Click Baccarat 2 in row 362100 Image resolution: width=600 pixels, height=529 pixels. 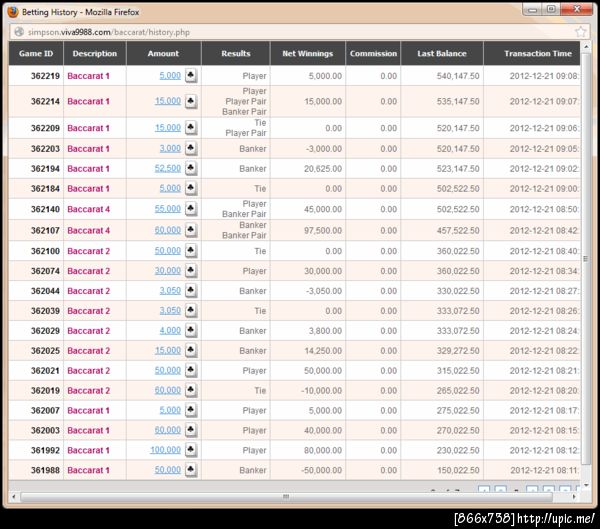pyautogui.click(x=88, y=251)
